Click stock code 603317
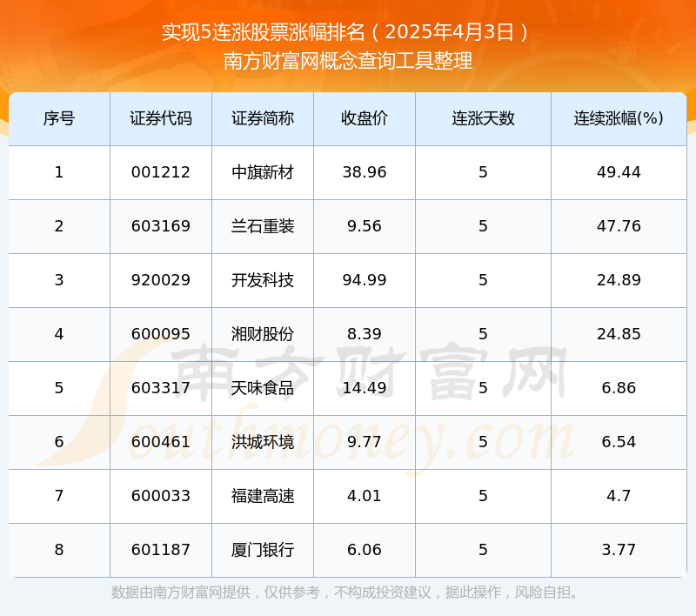This screenshot has width=696, height=616. pyautogui.click(x=161, y=388)
